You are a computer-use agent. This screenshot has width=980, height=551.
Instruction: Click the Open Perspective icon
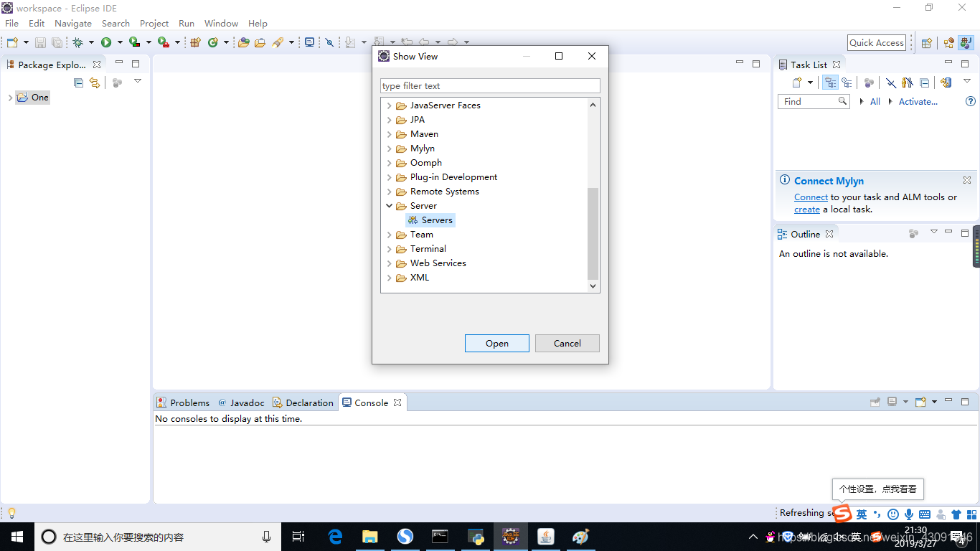(927, 42)
